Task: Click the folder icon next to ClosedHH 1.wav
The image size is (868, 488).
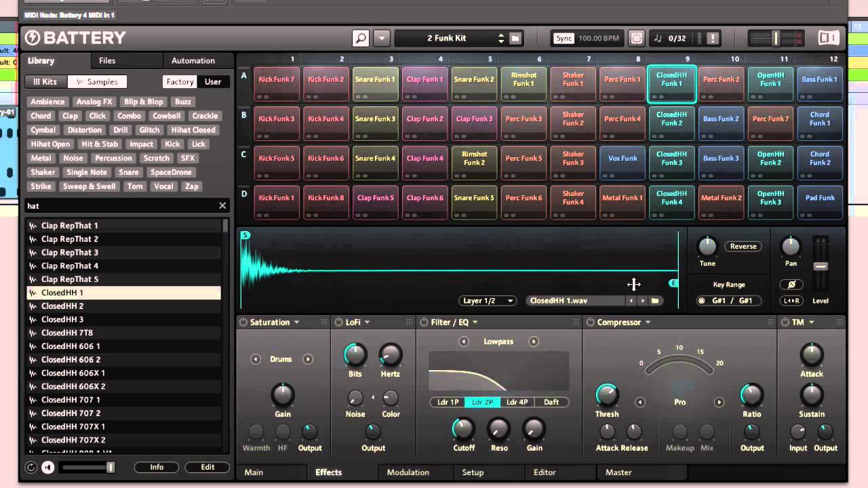Action: (x=655, y=300)
